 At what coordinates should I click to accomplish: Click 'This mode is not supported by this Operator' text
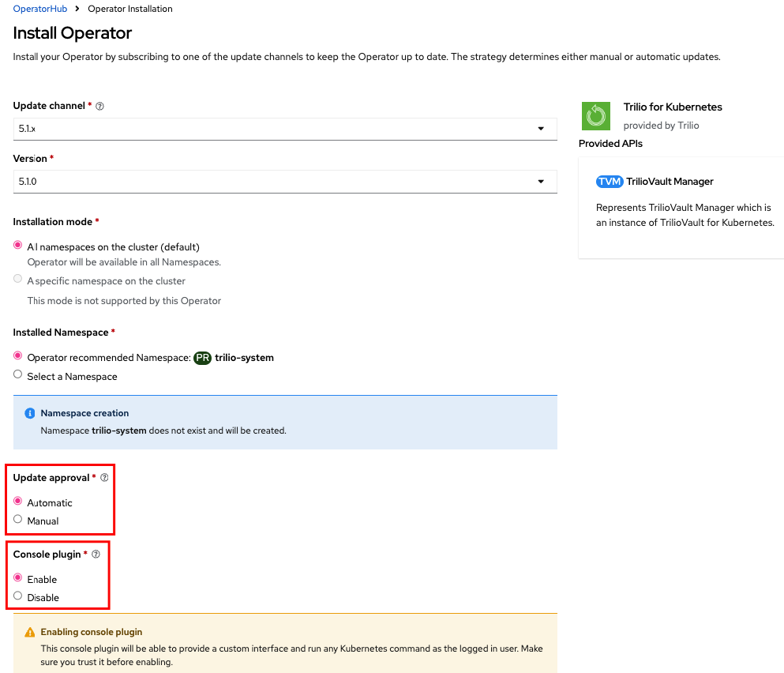[124, 301]
